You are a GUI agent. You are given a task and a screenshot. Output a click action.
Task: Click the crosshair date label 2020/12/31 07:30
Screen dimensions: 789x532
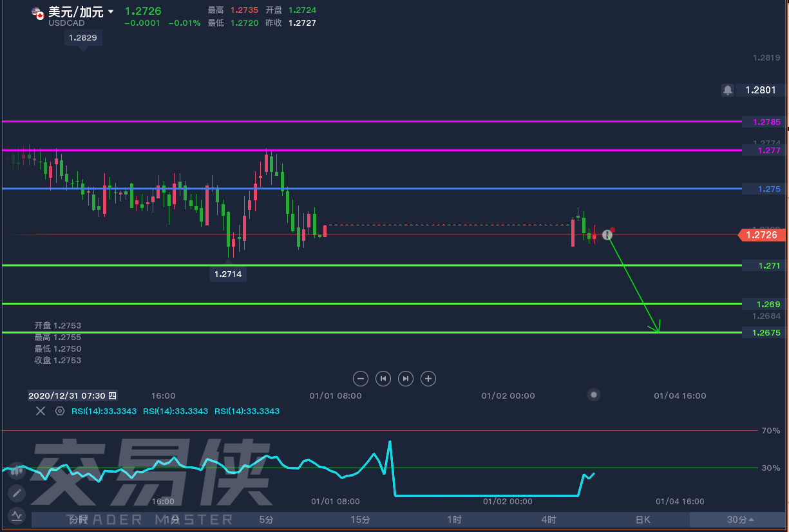[72, 395]
